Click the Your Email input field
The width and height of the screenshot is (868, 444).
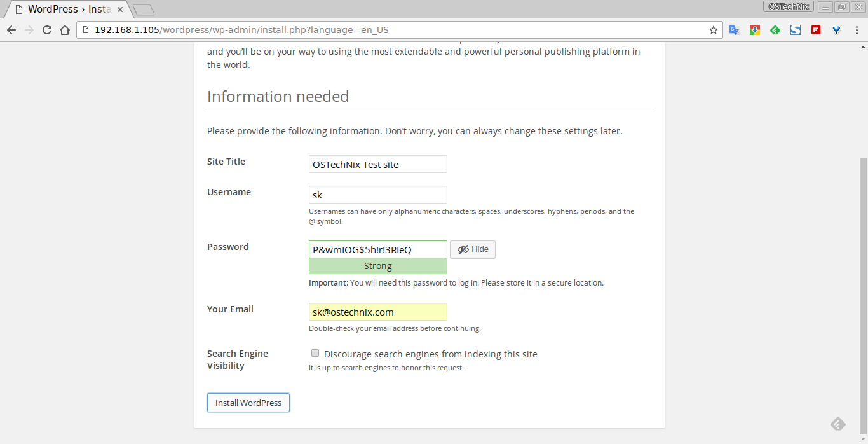tap(378, 312)
